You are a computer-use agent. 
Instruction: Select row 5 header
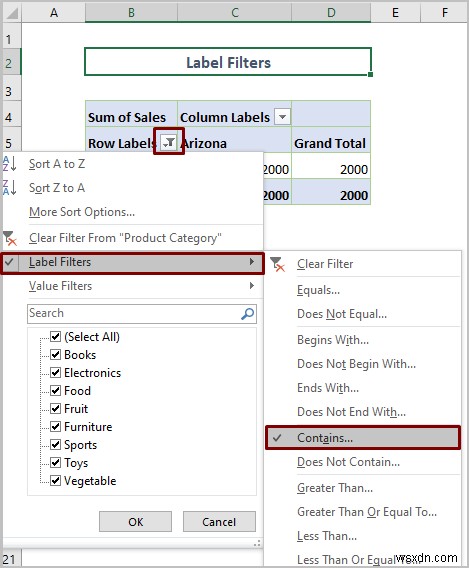point(12,140)
